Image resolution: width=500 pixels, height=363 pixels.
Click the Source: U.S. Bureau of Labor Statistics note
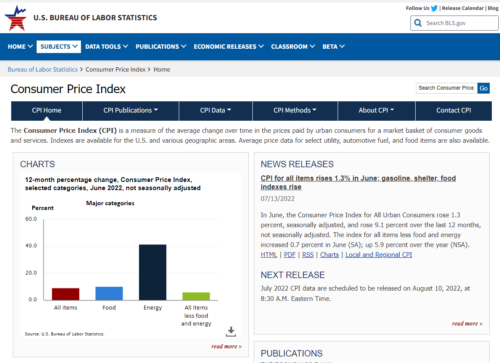point(64,334)
